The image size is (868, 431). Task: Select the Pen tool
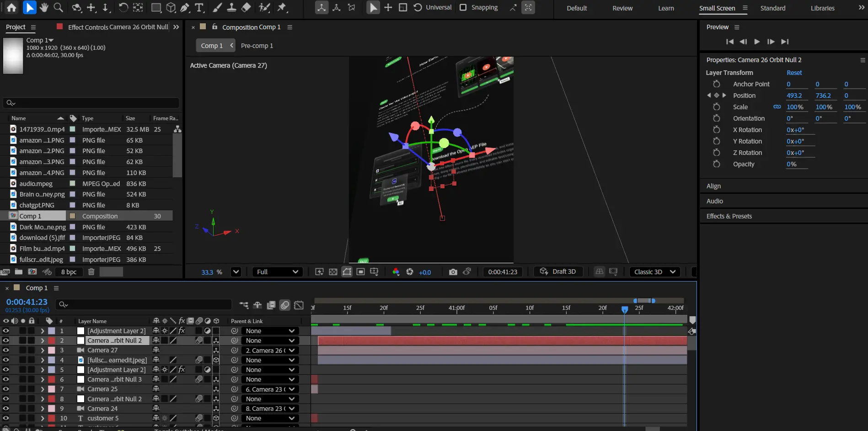185,7
